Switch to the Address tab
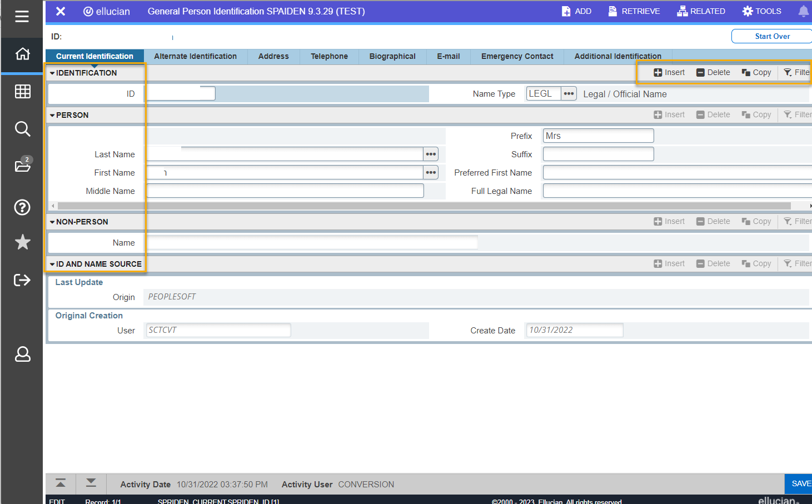812x504 pixels. click(x=273, y=56)
